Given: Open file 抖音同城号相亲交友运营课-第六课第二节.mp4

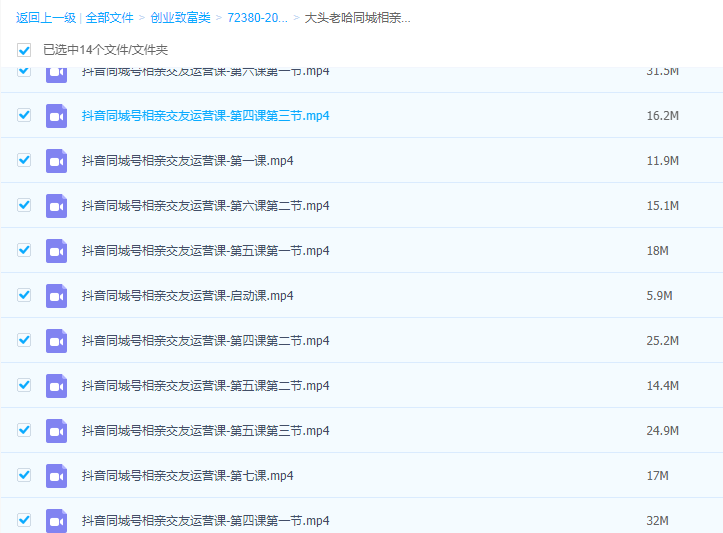Looking at the screenshot, I should click(x=206, y=206).
